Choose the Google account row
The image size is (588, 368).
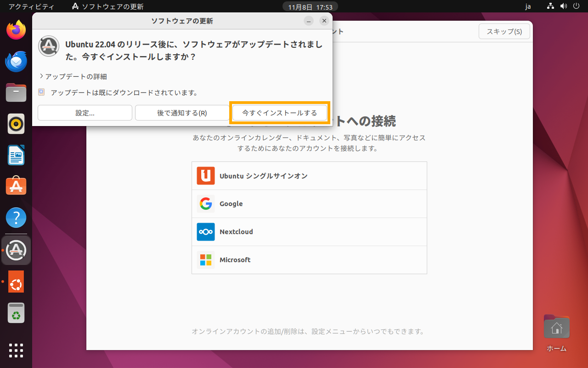click(309, 204)
